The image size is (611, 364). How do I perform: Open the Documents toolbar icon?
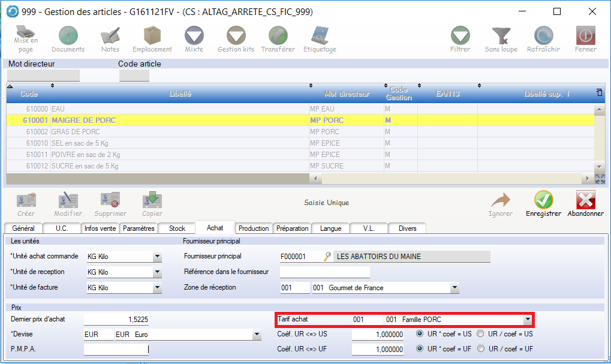point(68,40)
